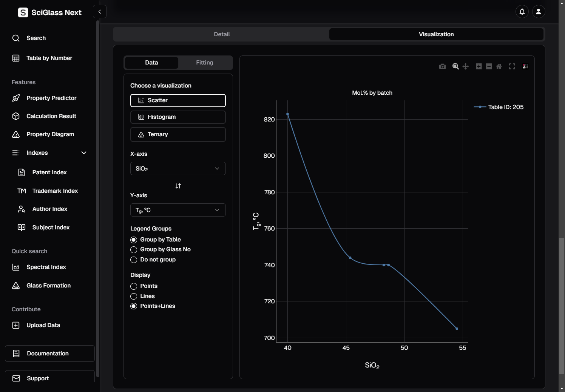This screenshot has height=392, width=565.
Task: Select Do not group option
Action: click(x=134, y=260)
